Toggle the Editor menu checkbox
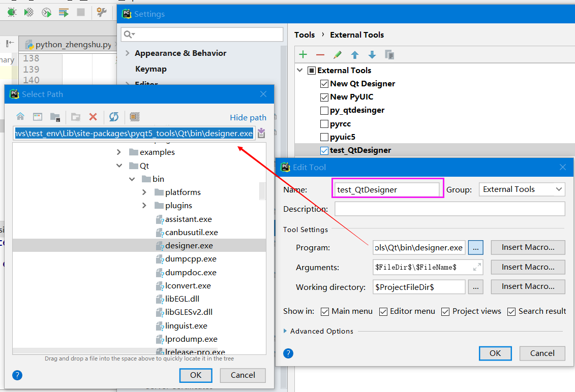575x392 pixels. 383,312
